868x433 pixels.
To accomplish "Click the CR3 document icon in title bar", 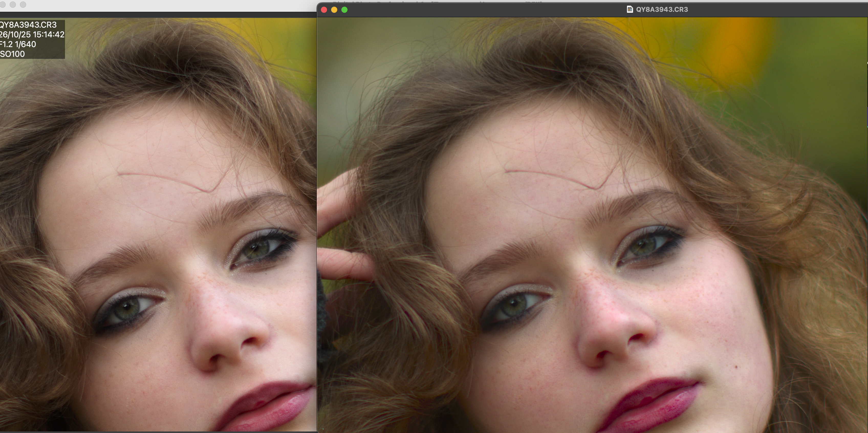I will 630,9.
